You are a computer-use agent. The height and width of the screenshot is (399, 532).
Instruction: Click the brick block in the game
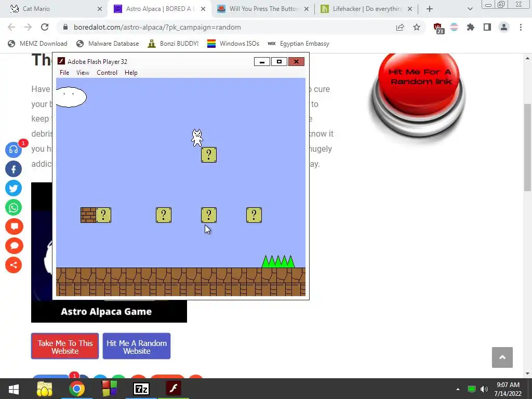pos(88,215)
